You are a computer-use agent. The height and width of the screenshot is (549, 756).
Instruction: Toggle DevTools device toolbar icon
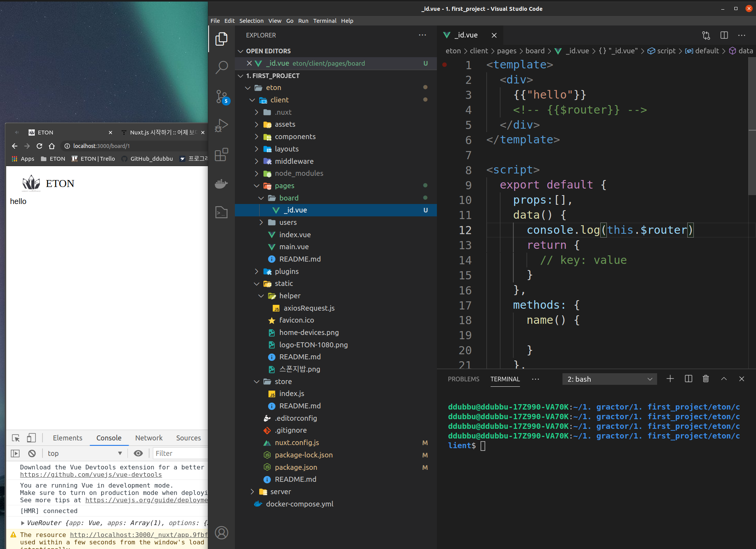[31, 438]
